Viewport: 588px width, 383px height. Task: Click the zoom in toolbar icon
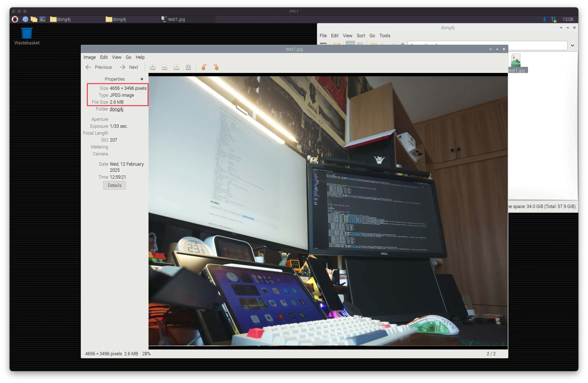[153, 67]
